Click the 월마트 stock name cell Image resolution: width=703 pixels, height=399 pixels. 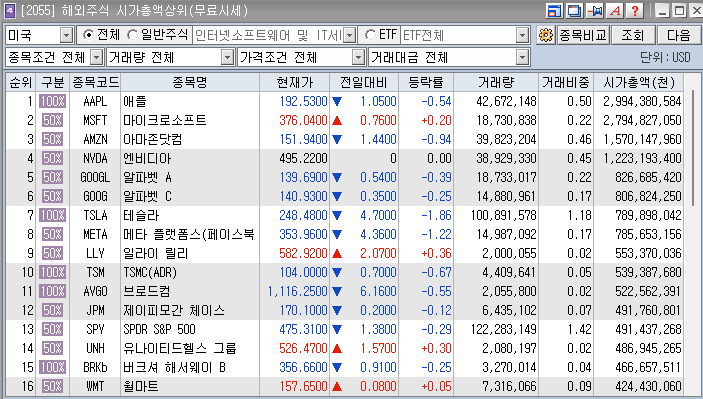(x=190, y=386)
